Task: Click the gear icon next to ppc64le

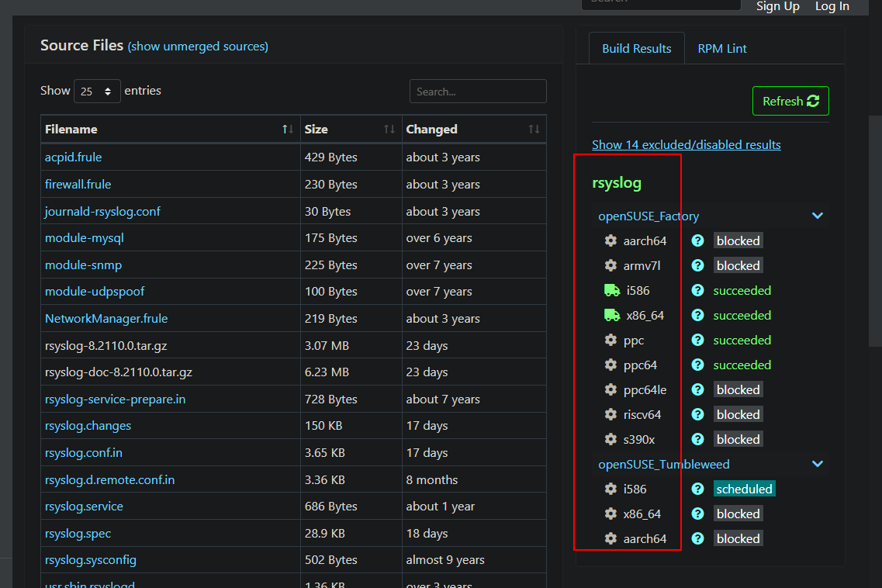Action: (x=610, y=389)
